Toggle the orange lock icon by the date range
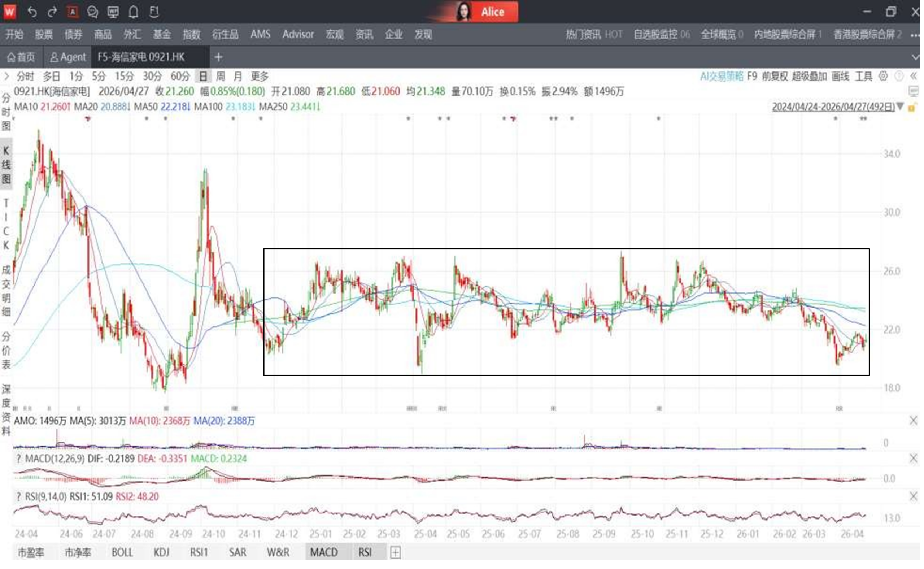This screenshot has height=569, width=924. (912, 108)
